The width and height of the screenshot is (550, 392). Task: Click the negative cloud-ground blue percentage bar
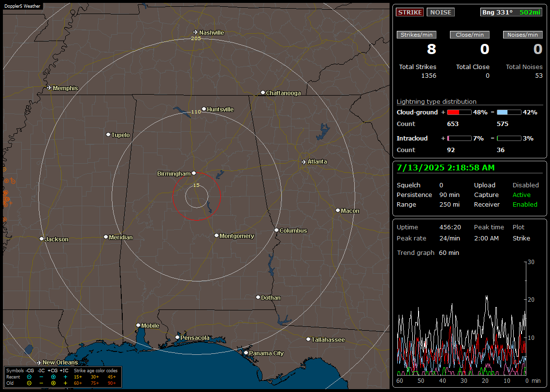509,112
